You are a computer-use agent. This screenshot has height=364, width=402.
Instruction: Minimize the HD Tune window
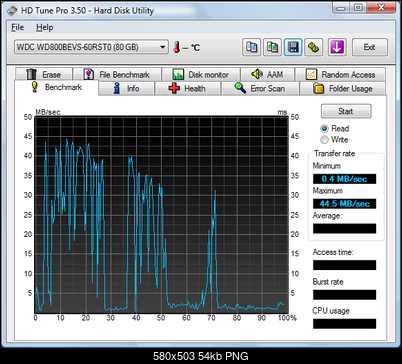coord(341,7)
